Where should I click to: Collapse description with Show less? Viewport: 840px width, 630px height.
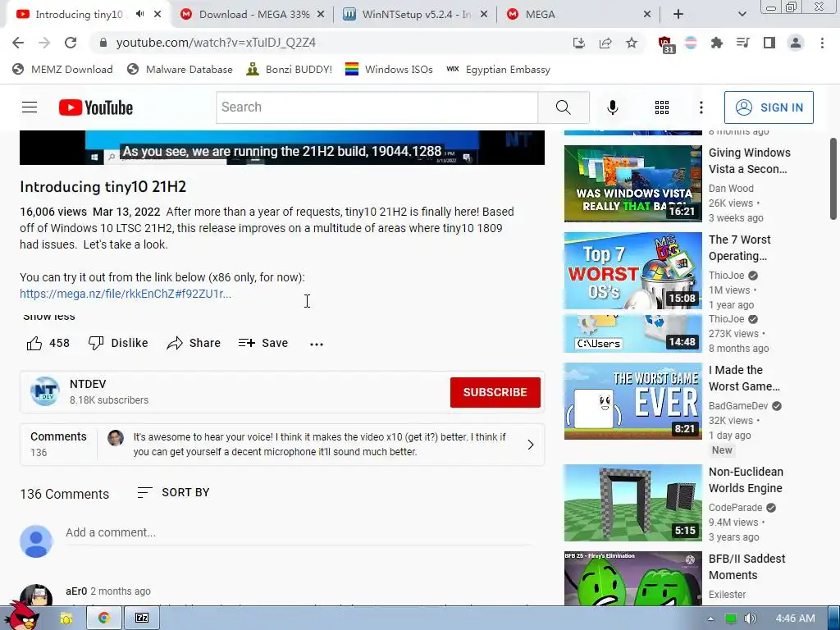click(48, 317)
